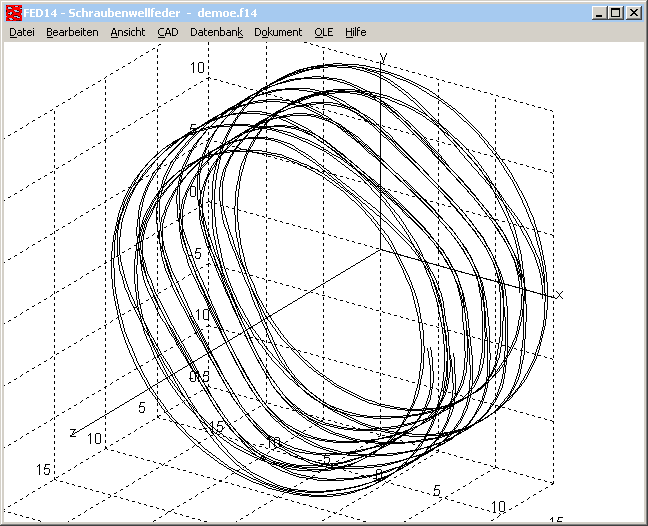Close the FED14 window

[633, 13]
